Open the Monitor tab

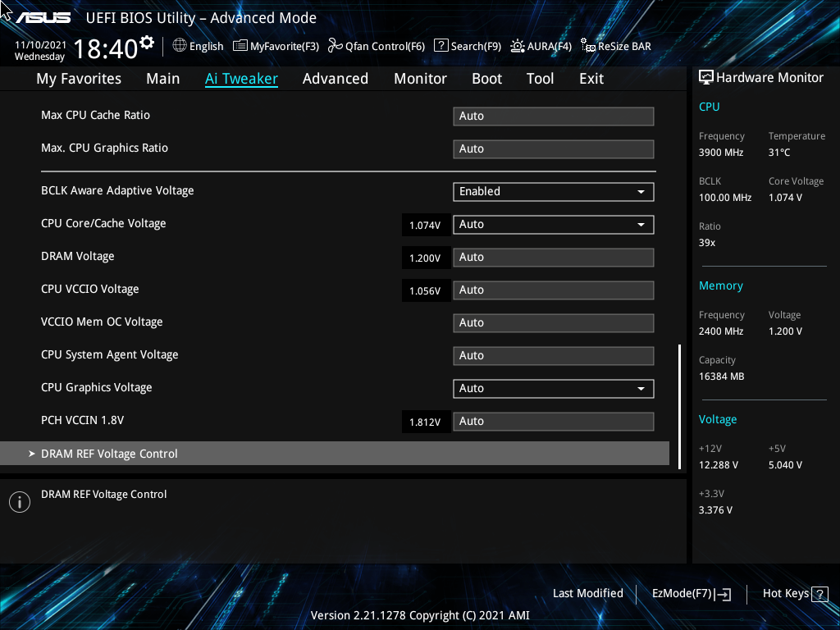421,79
